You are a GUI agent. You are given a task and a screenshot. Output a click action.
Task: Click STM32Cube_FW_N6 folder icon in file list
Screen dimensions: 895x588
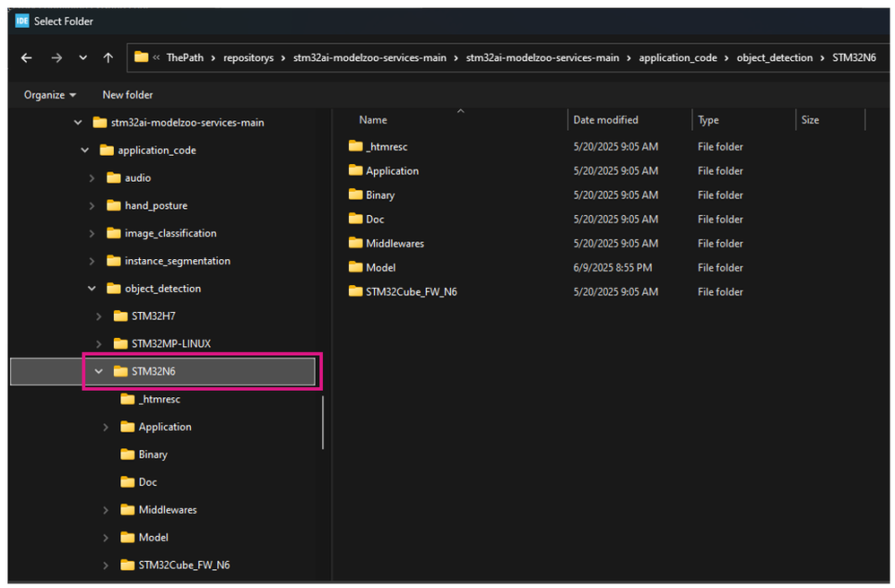[356, 291]
